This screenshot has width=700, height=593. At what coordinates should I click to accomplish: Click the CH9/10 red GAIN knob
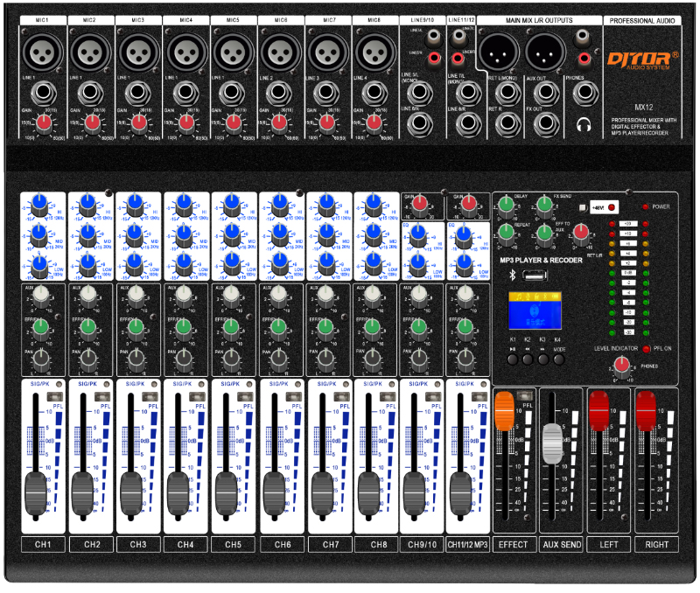tap(420, 206)
